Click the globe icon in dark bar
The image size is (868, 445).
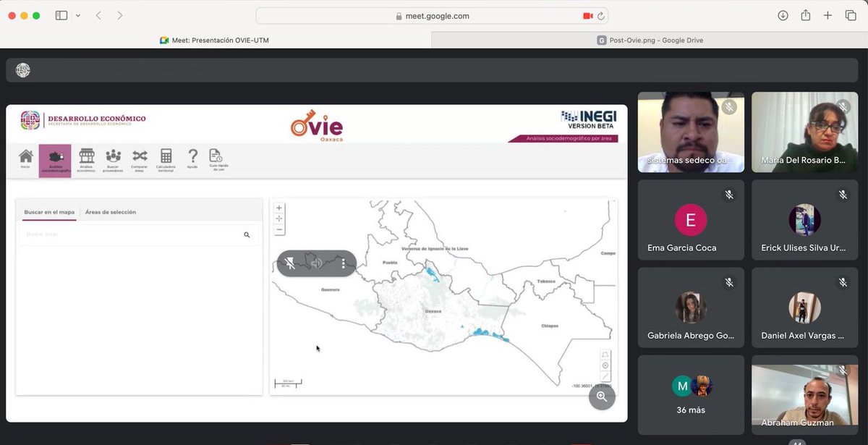coord(23,70)
